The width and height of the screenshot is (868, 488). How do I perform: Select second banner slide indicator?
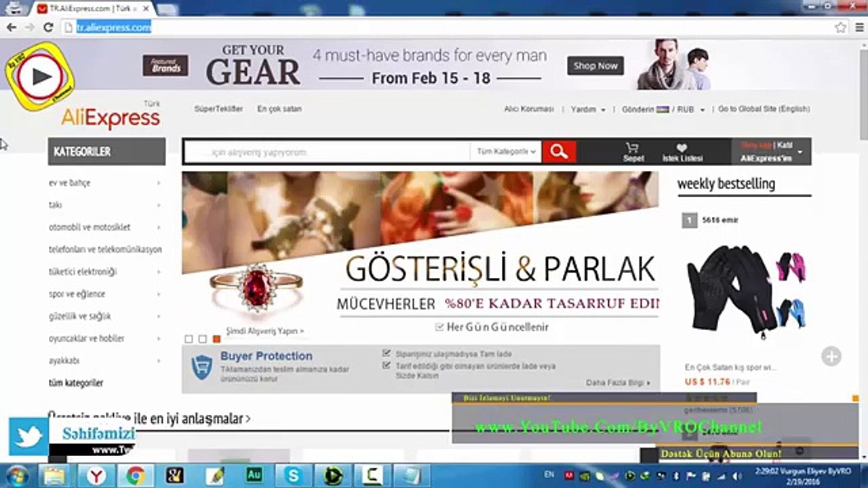coord(202,339)
